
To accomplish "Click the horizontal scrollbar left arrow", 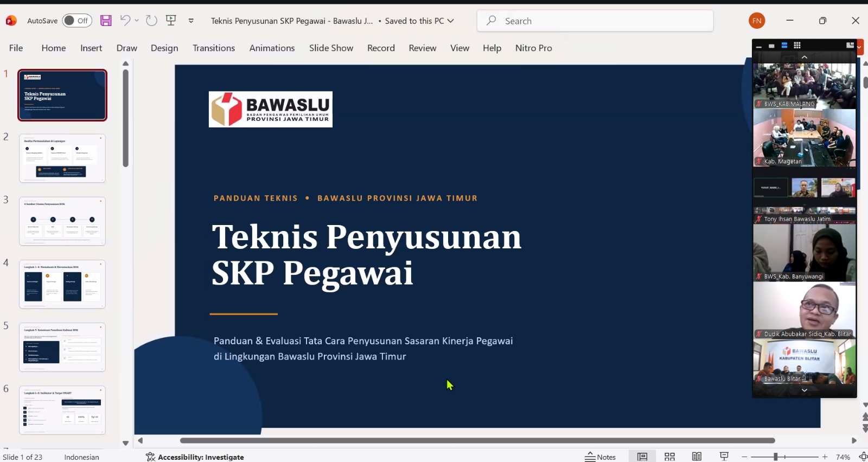I will (x=140, y=440).
